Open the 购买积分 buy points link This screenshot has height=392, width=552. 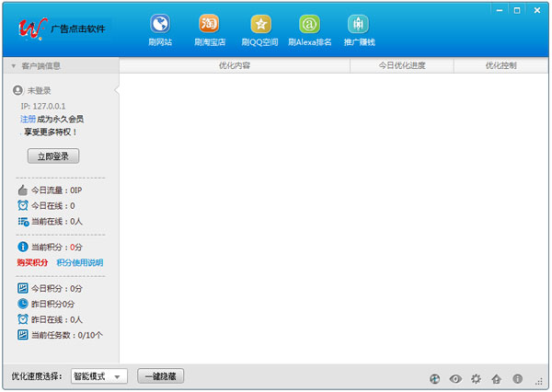[x=32, y=263]
